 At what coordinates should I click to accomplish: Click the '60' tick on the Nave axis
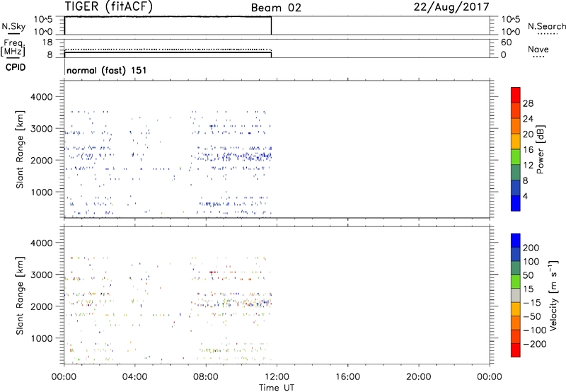pyautogui.click(x=506, y=42)
